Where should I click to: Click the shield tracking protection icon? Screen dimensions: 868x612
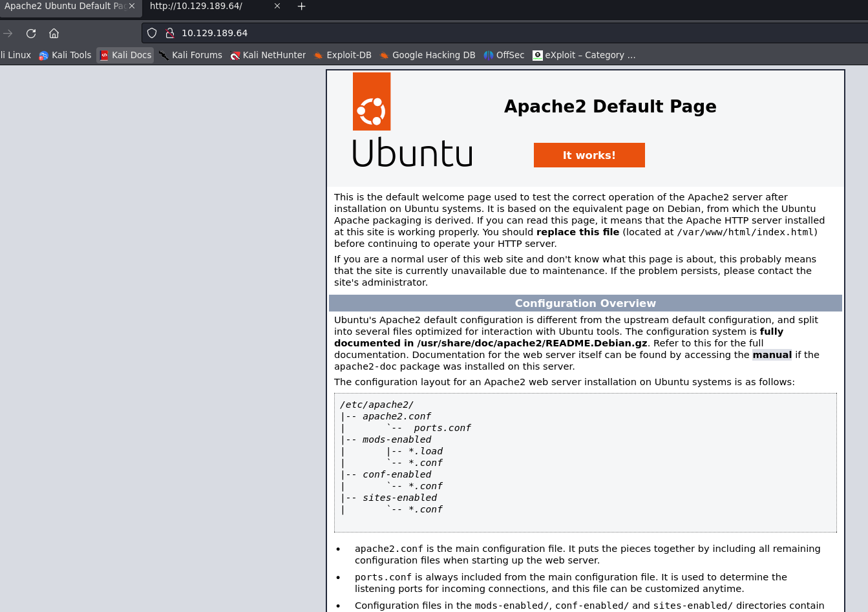(152, 33)
